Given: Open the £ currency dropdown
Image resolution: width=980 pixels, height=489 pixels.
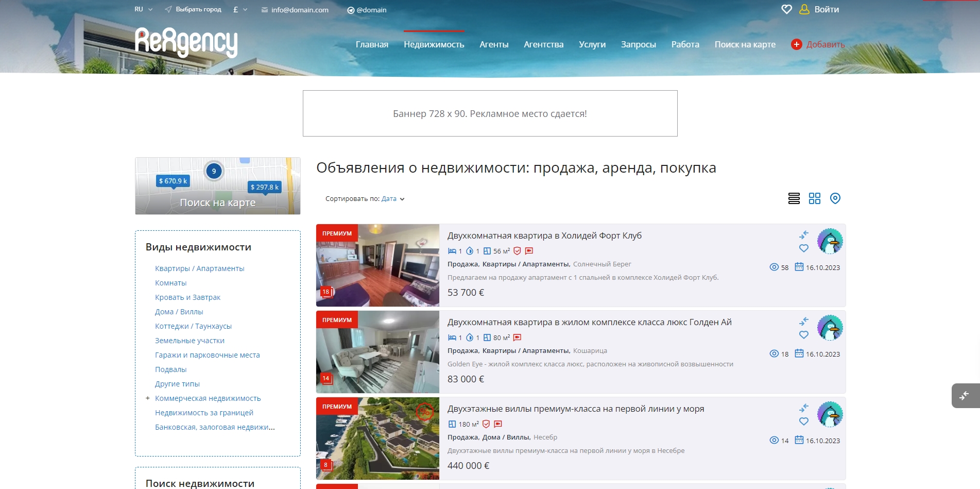Looking at the screenshot, I should coord(240,9).
